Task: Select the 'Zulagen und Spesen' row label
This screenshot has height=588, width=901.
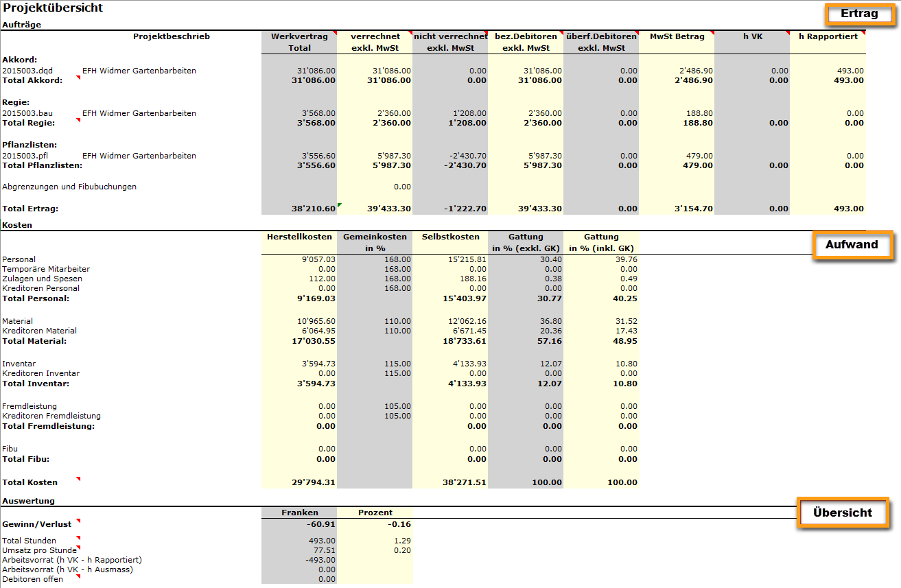Action: coord(42,279)
